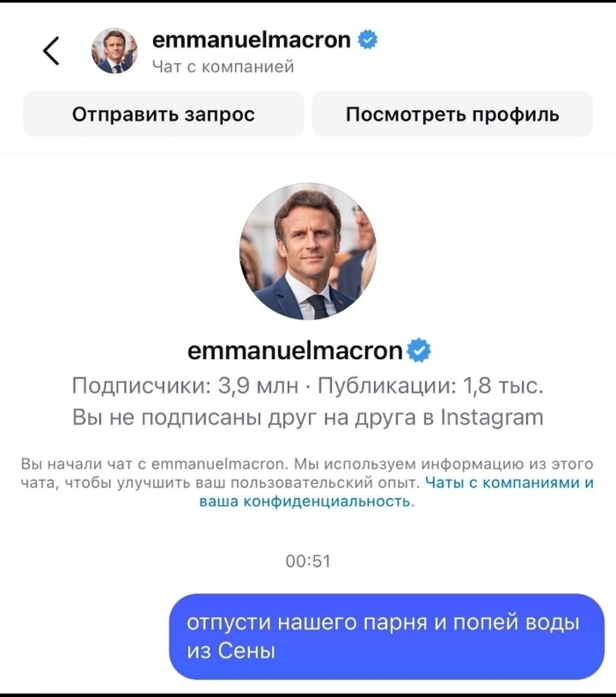Tap the large emmanuelmacron name below photo
Viewport: 616px width, 697px height.
[295, 351]
